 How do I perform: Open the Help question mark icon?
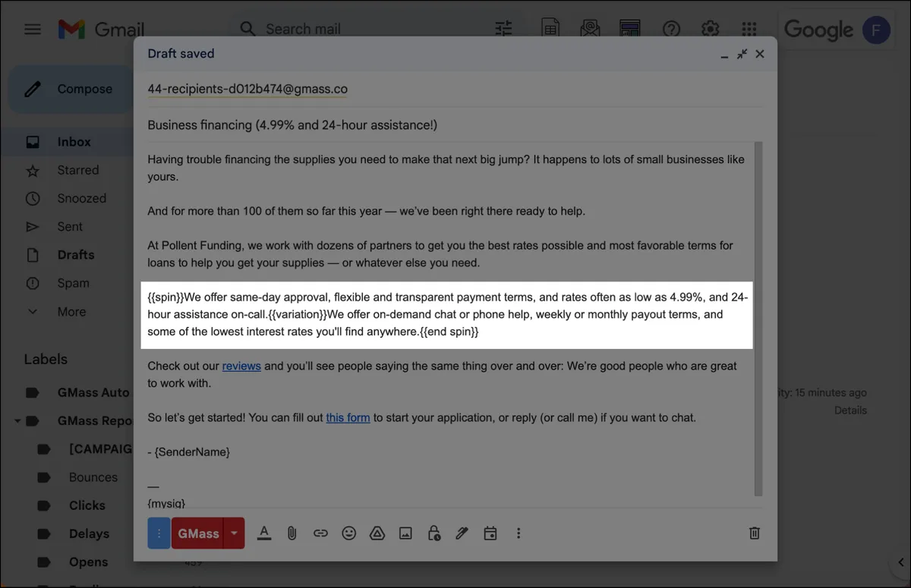(671, 29)
